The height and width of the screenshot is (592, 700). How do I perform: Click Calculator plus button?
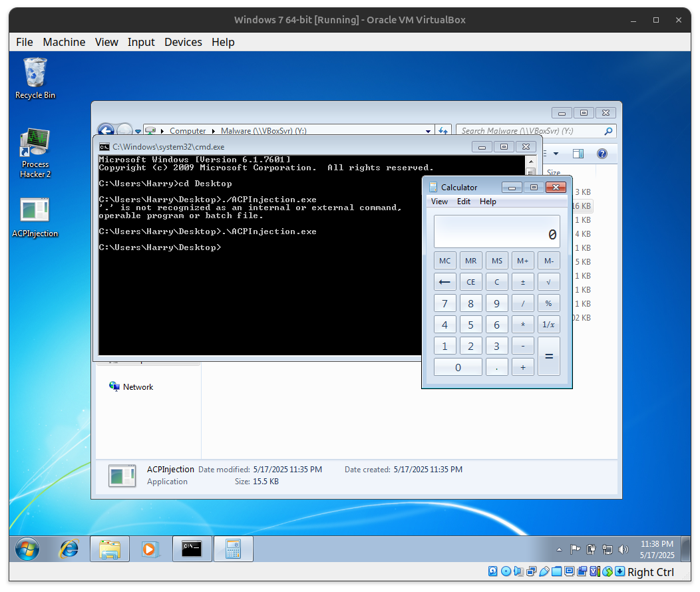(523, 368)
